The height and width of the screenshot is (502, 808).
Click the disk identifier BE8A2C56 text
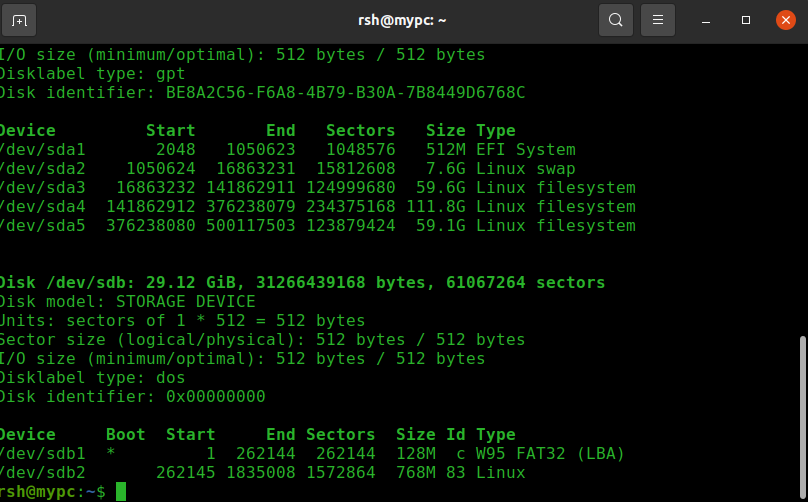[338, 93]
